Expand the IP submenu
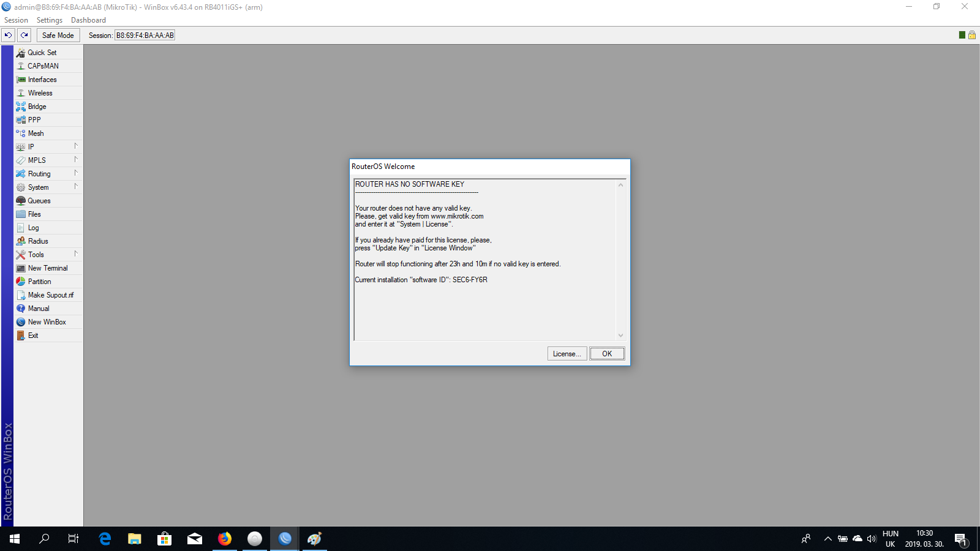This screenshot has width=980, height=551. click(48, 147)
